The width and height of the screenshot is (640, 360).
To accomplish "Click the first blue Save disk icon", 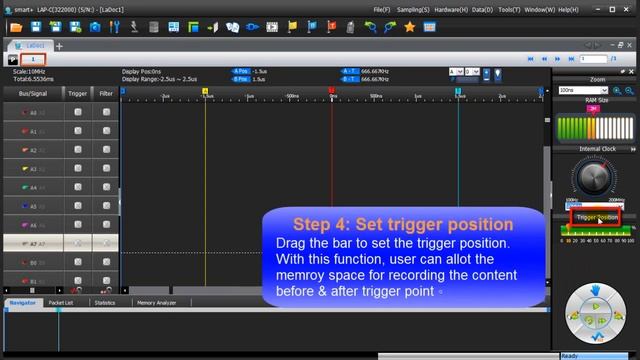I will [36, 27].
